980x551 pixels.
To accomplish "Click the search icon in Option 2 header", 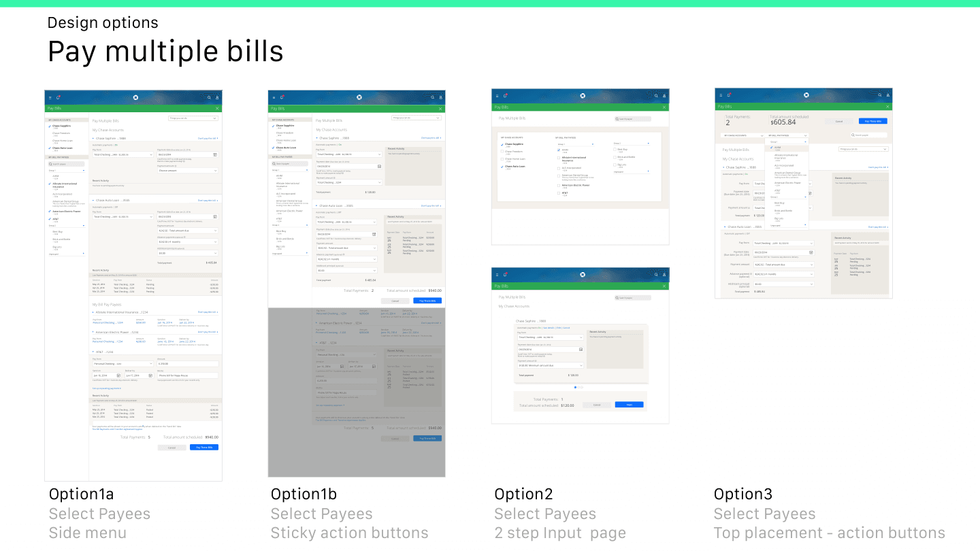I will coord(656,96).
